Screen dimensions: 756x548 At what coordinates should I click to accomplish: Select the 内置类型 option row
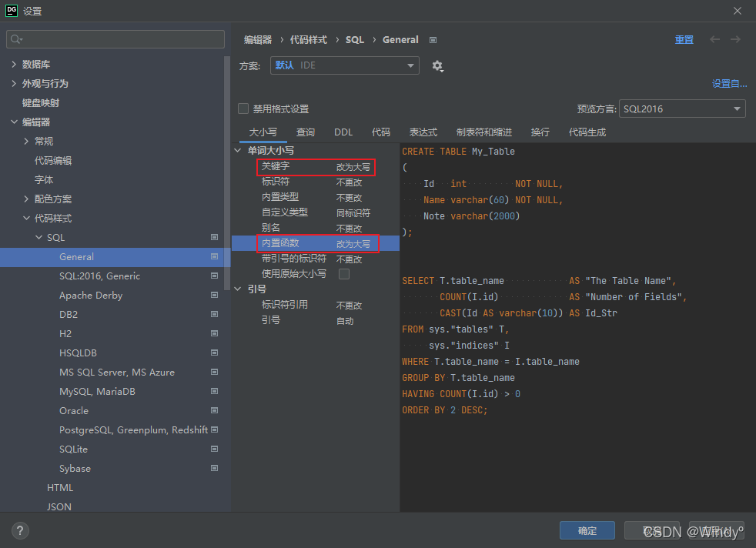(316, 198)
